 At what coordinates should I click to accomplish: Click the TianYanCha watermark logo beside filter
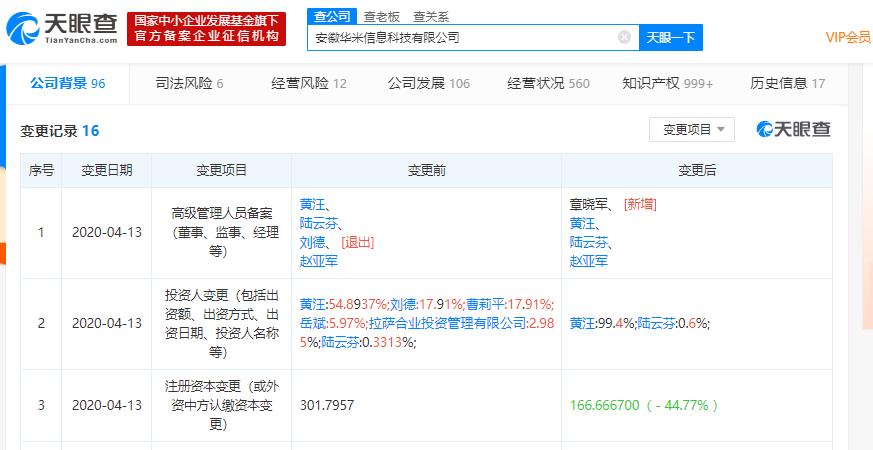pyautogui.click(x=793, y=129)
